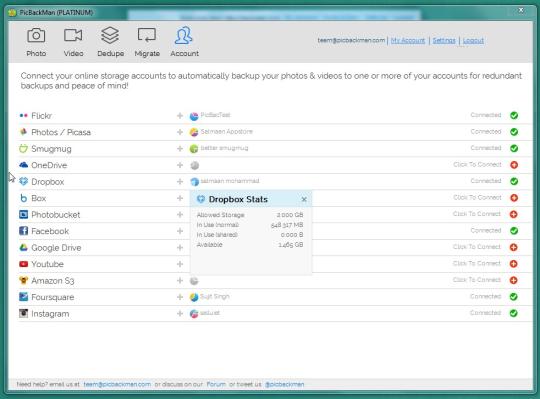Viewport: 540px width, 399px height.
Task: Add a Dropbox account with plus icon
Action: (180, 181)
